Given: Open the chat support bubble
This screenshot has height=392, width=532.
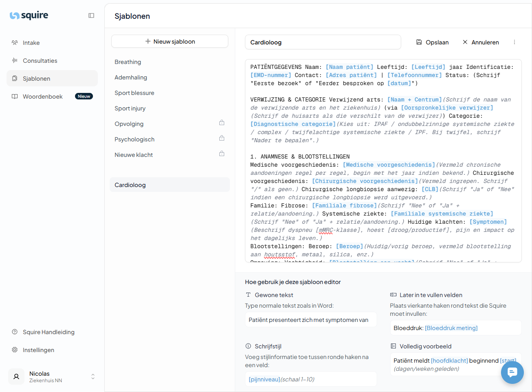Looking at the screenshot, I should (x=512, y=372).
